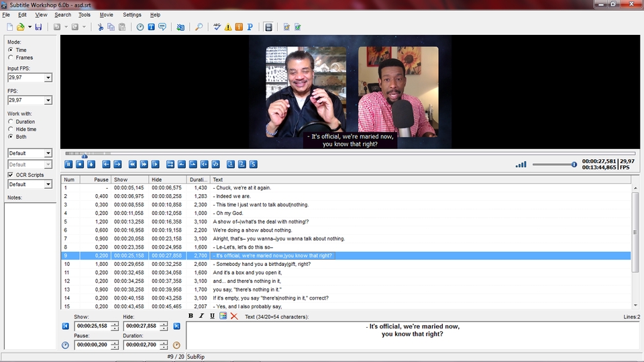644x362 pixels.
Task: Click the Num column header
Action: (70, 180)
